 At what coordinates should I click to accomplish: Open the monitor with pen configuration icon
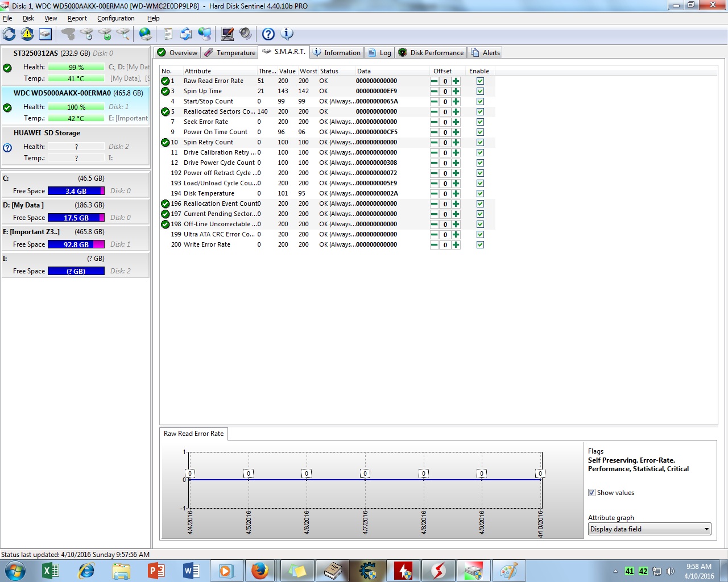(x=227, y=34)
